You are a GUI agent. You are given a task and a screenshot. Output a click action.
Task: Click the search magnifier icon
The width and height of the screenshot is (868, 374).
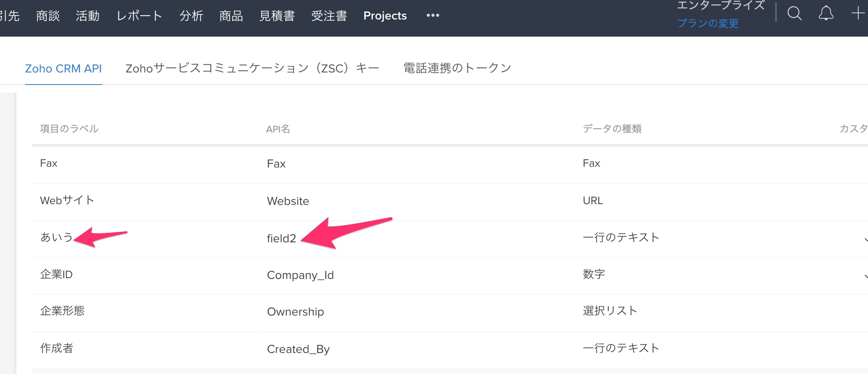pyautogui.click(x=794, y=14)
